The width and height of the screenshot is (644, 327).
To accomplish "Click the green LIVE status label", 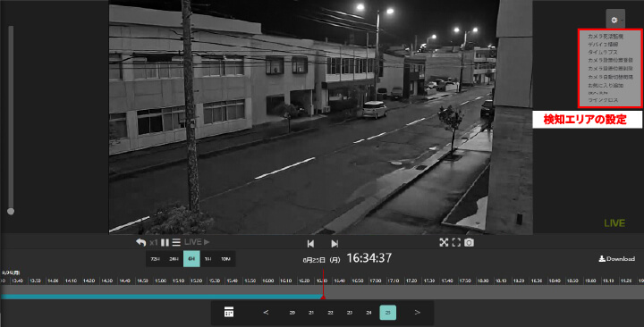I will tap(614, 223).
